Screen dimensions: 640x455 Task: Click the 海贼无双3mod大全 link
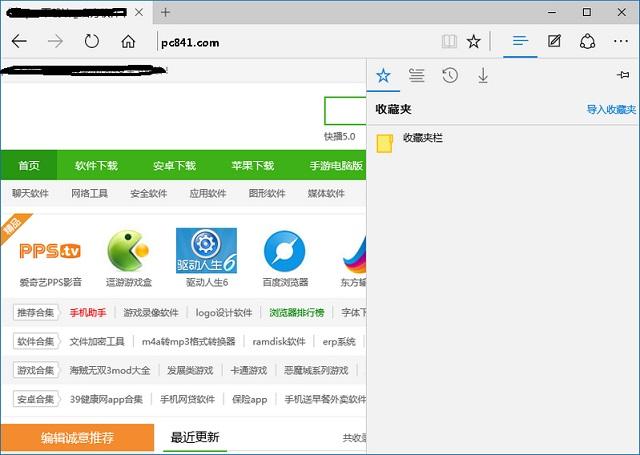coord(110,371)
